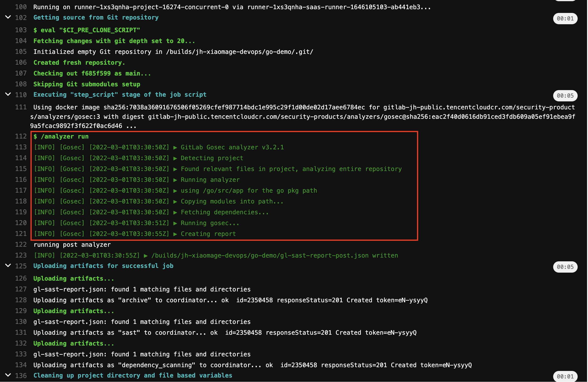Click line number 121 link
588x382 pixels.
21,234
